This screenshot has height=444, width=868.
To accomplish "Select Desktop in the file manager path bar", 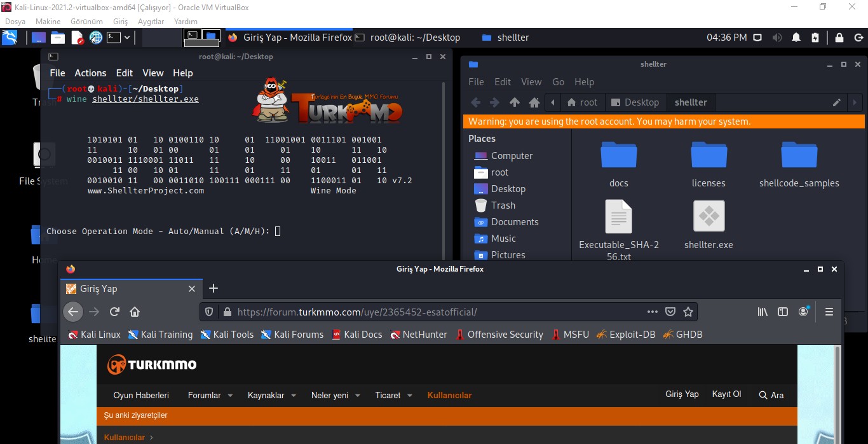I will [x=635, y=102].
